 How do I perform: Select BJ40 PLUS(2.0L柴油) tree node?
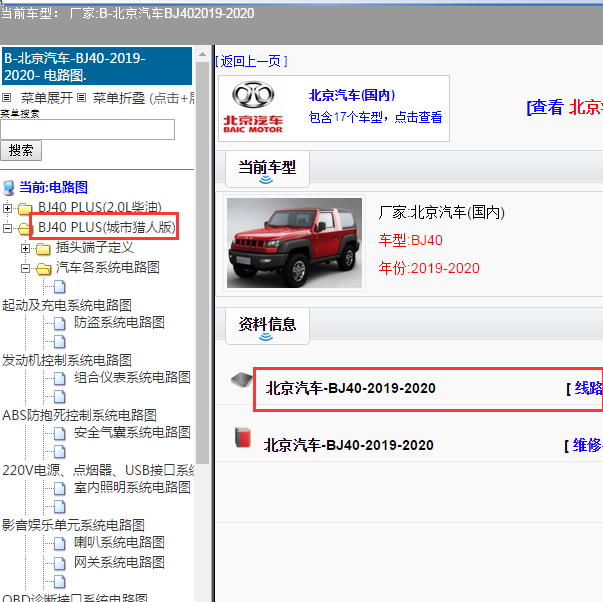[100, 207]
